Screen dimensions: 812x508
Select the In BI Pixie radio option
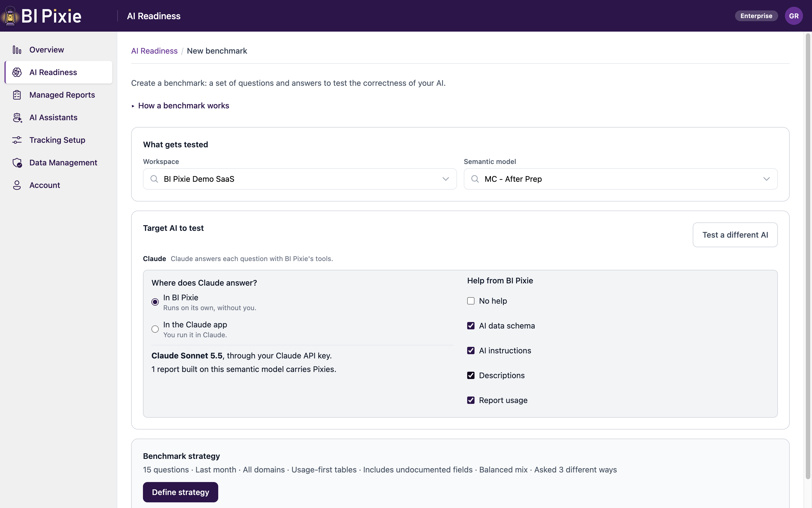pos(155,302)
